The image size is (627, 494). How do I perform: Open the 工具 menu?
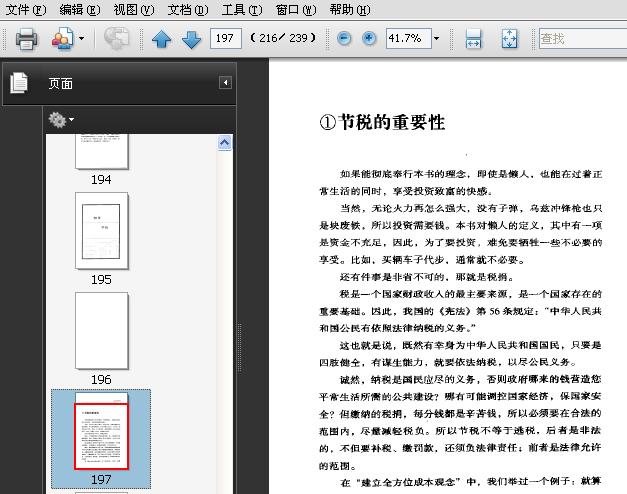point(242,10)
